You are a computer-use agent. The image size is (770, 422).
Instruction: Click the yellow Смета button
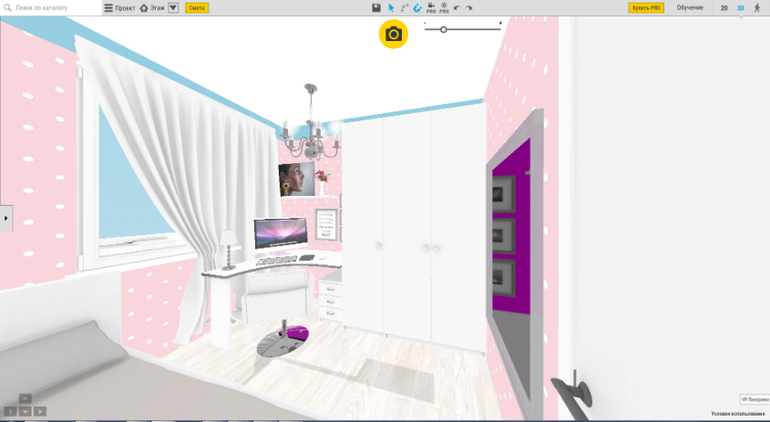(x=197, y=8)
